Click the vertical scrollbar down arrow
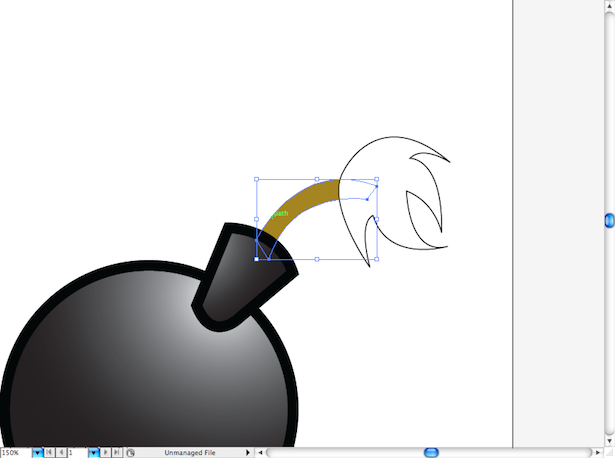The height and width of the screenshot is (458, 615). tap(610, 441)
